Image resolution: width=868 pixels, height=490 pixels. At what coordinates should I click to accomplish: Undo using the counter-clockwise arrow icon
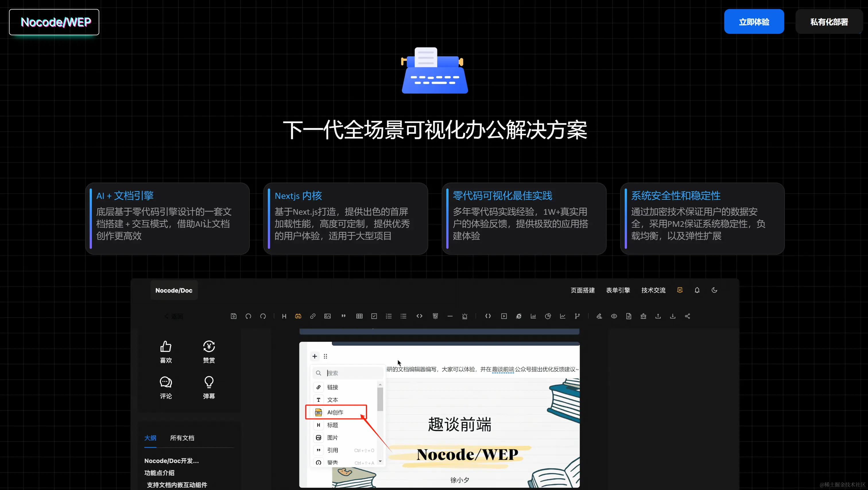[248, 316]
